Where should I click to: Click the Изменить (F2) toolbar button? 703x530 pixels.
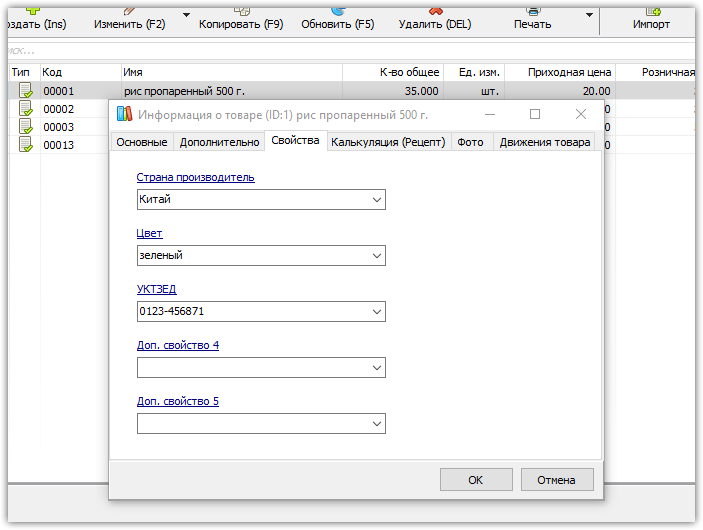[x=130, y=19]
